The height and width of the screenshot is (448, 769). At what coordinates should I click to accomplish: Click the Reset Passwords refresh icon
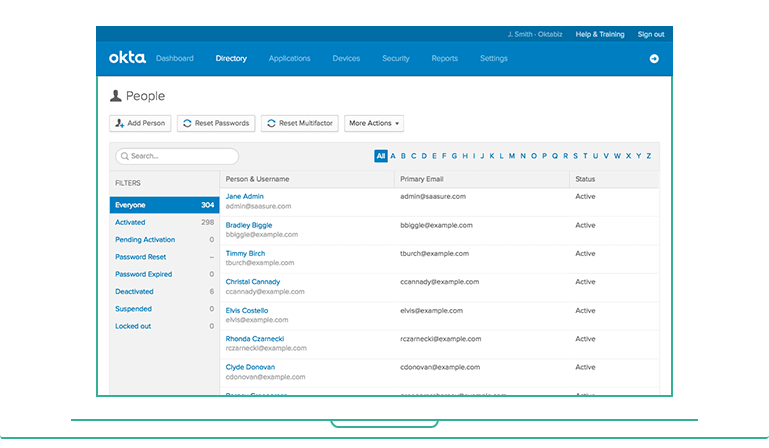click(187, 123)
